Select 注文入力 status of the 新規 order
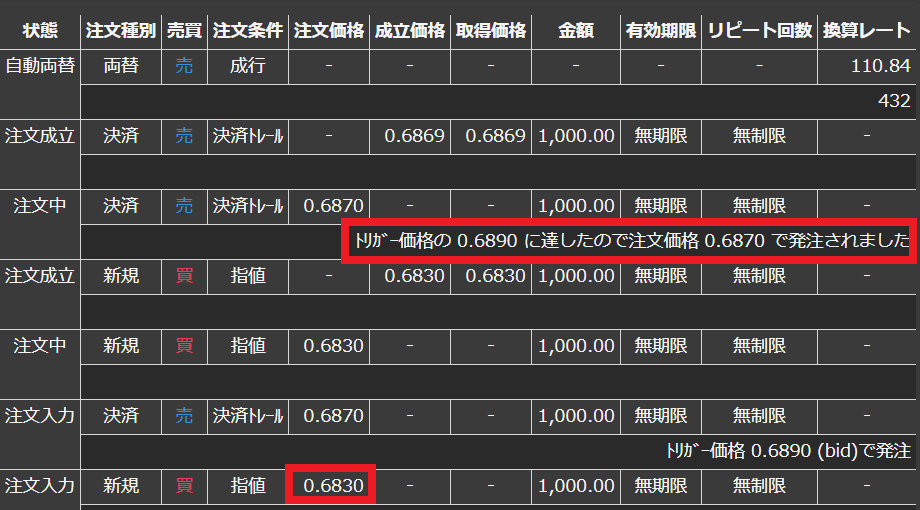 pyautogui.click(x=40, y=485)
